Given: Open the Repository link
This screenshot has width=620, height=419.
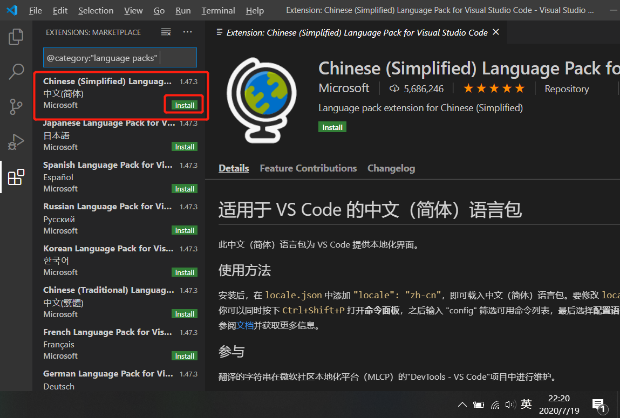Looking at the screenshot, I should click(567, 89).
